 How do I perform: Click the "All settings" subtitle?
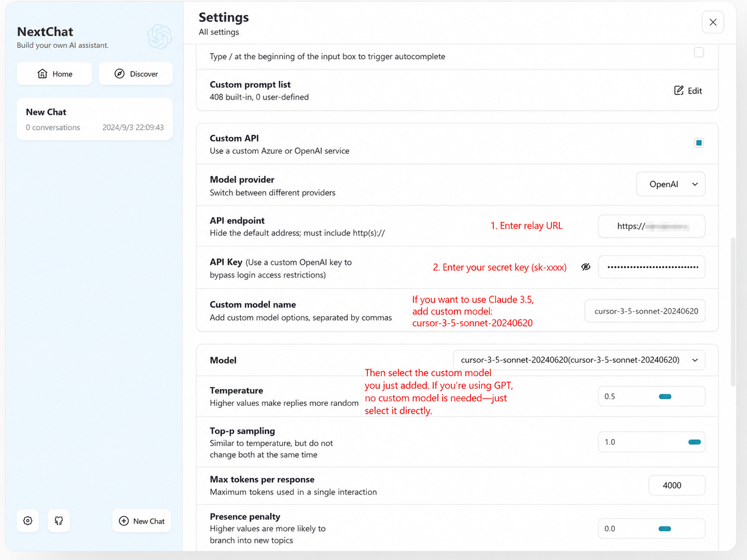[x=219, y=32]
